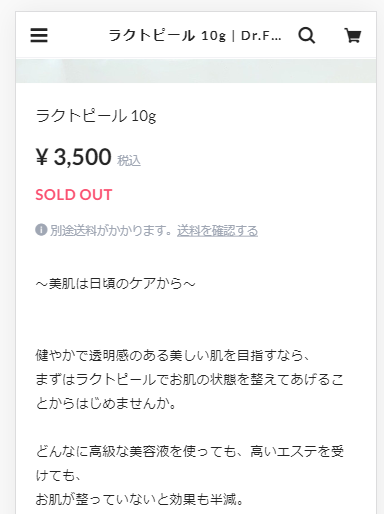This screenshot has height=514, width=384.
Task: Click the line starting まずはラクトピールで
Action: point(189,380)
